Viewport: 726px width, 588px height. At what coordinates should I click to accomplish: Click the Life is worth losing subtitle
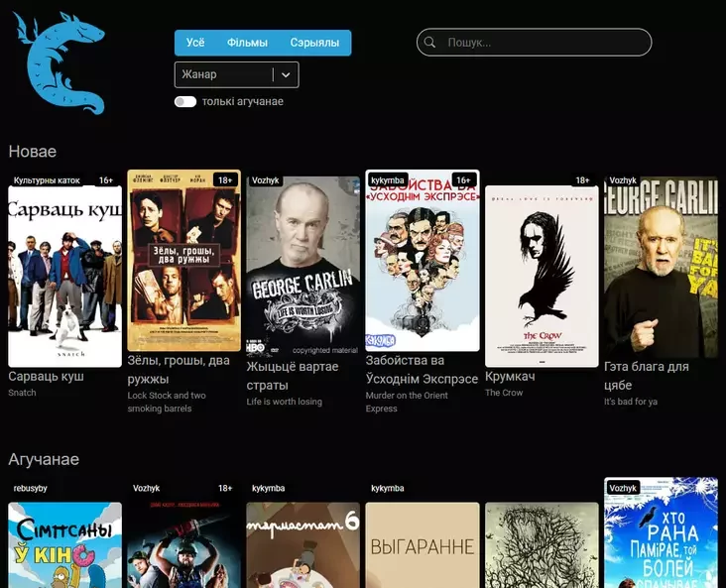pyautogui.click(x=285, y=402)
